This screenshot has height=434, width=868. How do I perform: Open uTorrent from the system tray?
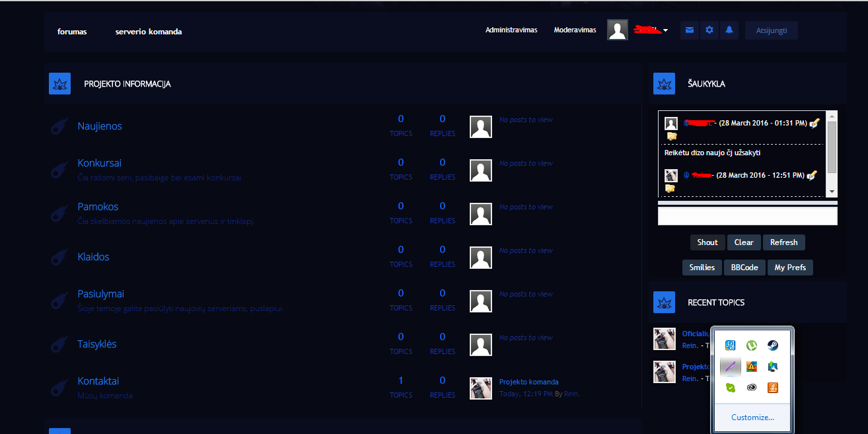point(752,345)
